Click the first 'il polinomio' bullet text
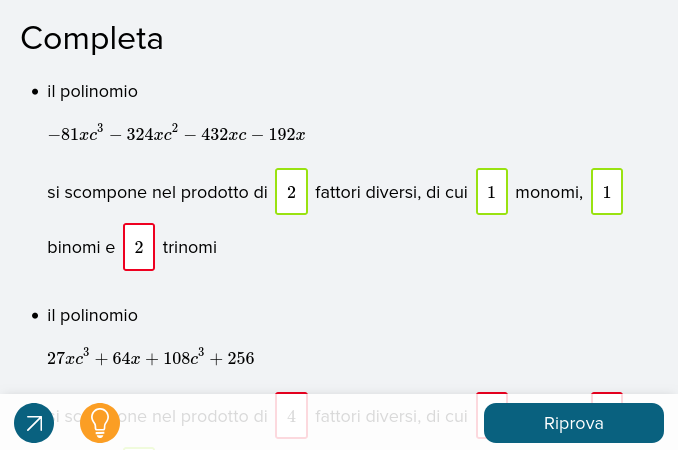 point(92,92)
